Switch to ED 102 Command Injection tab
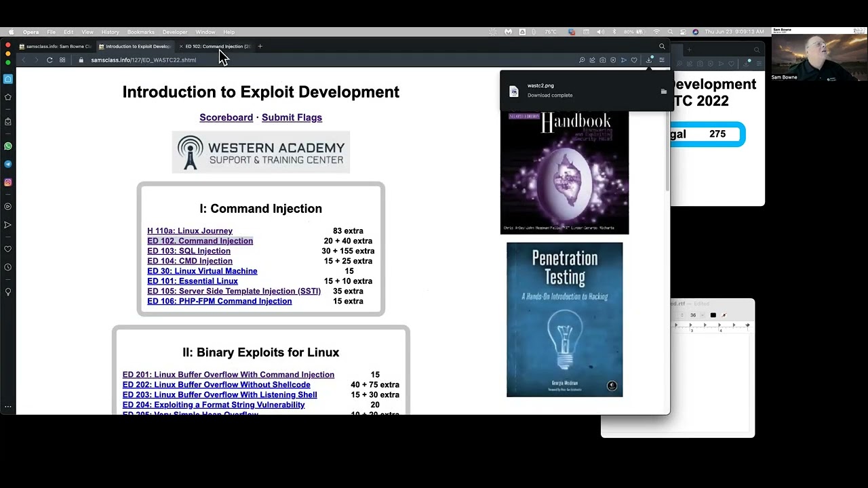Image resolution: width=868 pixels, height=488 pixels. 218,46
